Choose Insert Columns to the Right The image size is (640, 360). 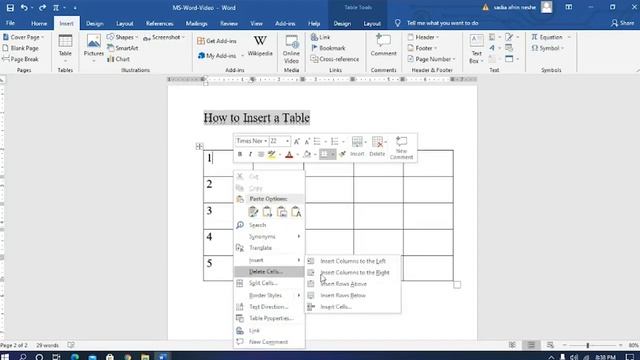[x=353, y=273]
